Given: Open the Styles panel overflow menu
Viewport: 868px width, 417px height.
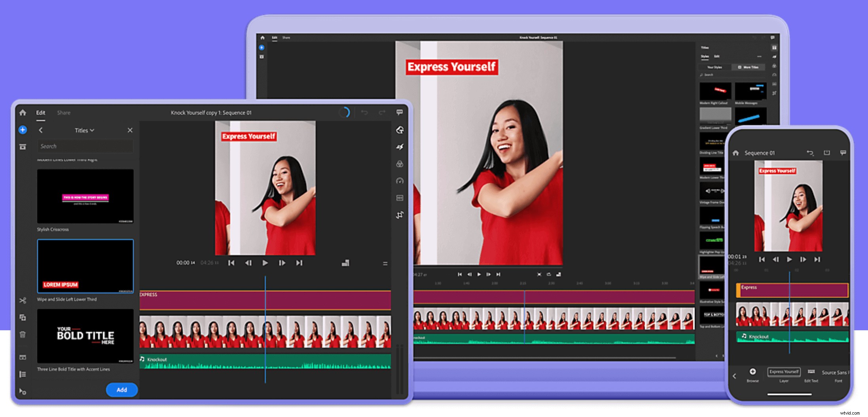Looking at the screenshot, I should [x=759, y=56].
